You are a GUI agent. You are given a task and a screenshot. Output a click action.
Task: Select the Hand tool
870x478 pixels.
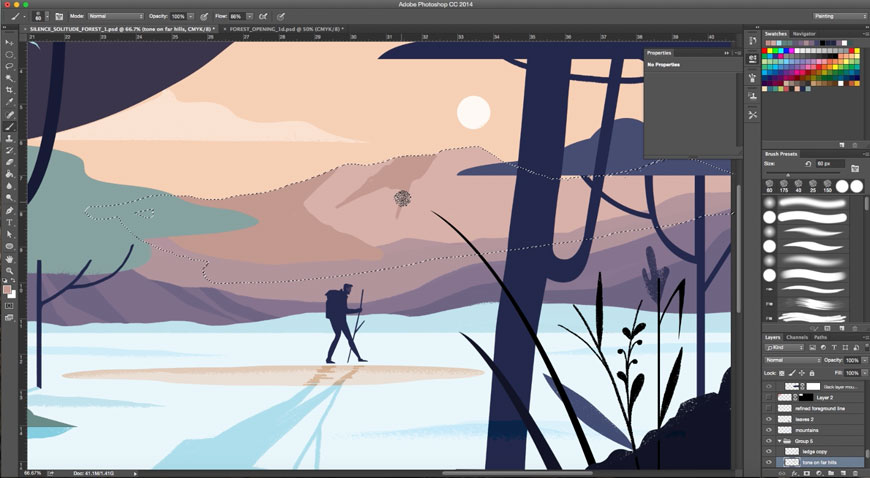pyautogui.click(x=9, y=259)
